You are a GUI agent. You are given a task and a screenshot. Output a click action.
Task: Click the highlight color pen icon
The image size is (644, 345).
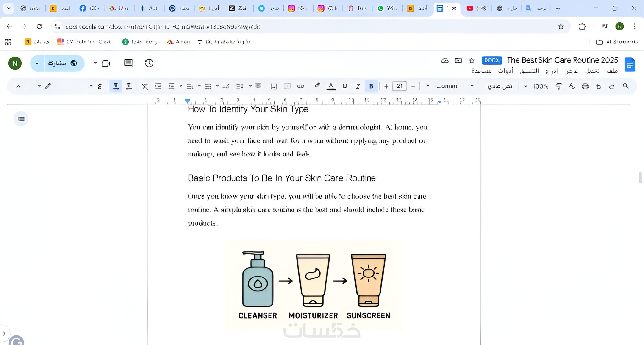[317, 85]
